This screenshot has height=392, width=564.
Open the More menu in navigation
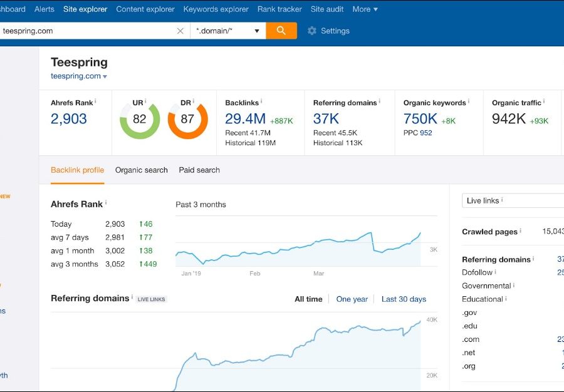coord(365,9)
